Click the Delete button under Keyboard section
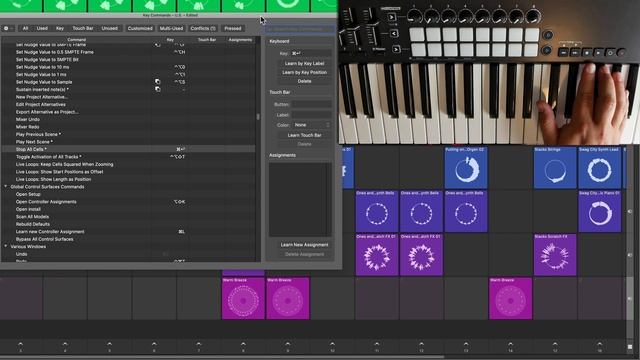 pyautogui.click(x=304, y=81)
